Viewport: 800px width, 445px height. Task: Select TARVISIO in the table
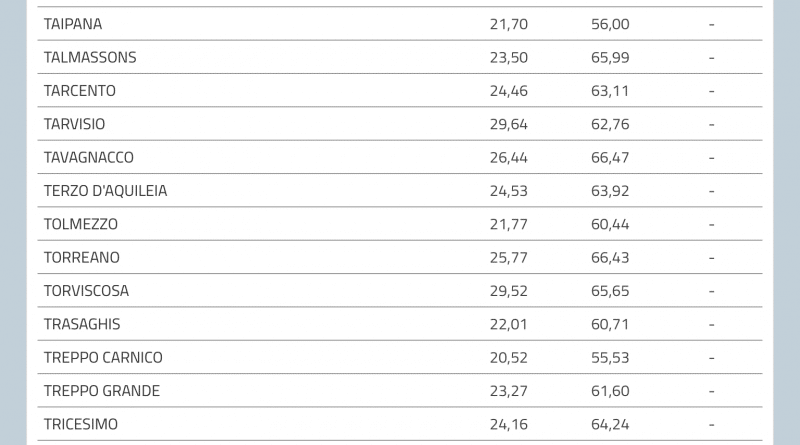pos(74,124)
